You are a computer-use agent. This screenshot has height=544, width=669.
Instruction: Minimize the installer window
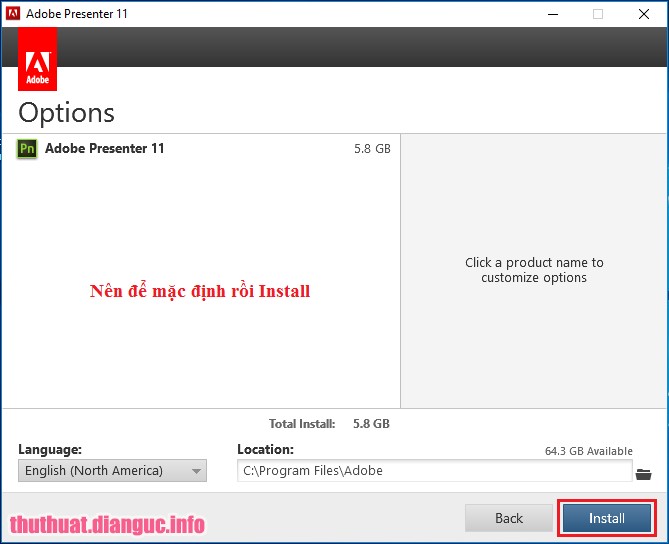(553, 14)
